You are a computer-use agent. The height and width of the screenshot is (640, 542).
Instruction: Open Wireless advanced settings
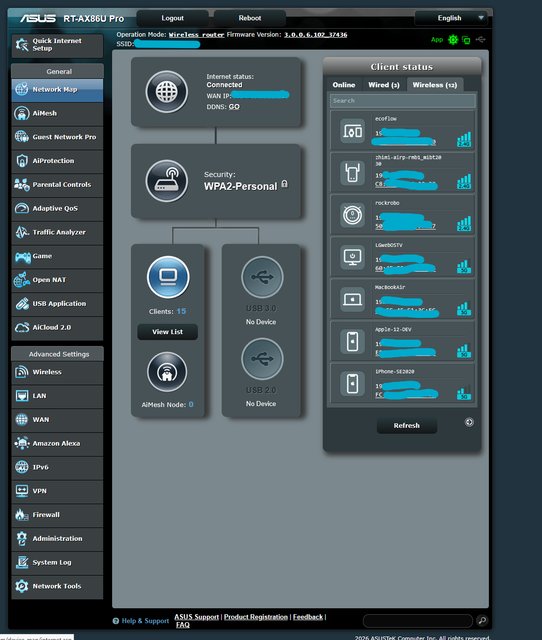coord(57,372)
